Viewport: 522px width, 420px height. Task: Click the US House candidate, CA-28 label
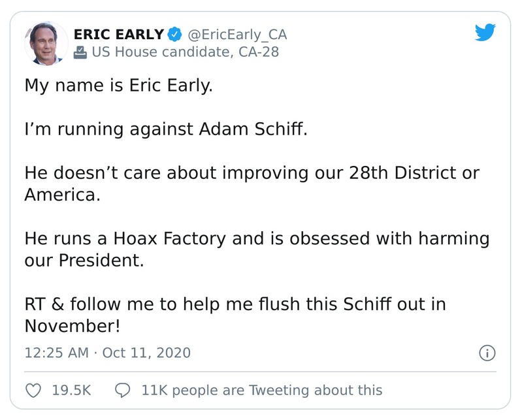(x=185, y=52)
